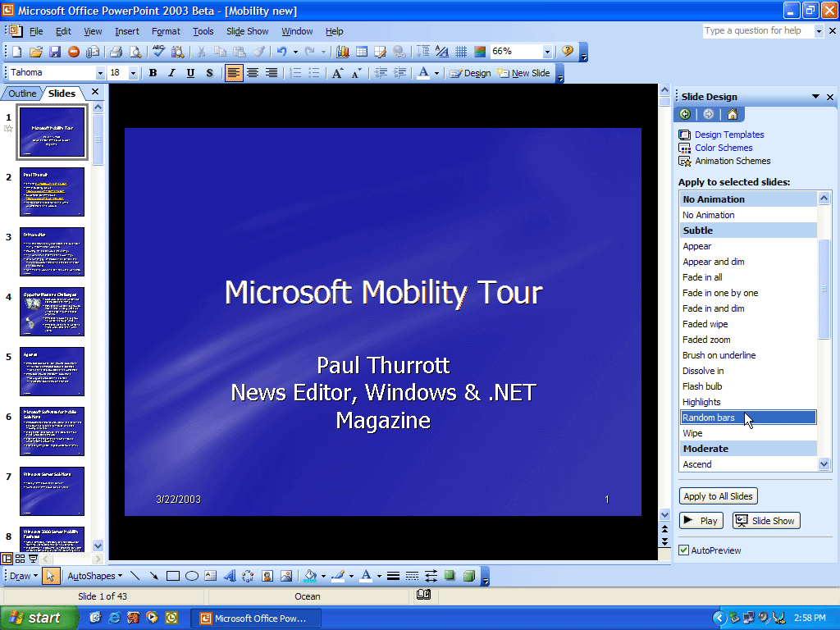Open the Insert menu
Screen dimensions: 840x630
(x=126, y=32)
